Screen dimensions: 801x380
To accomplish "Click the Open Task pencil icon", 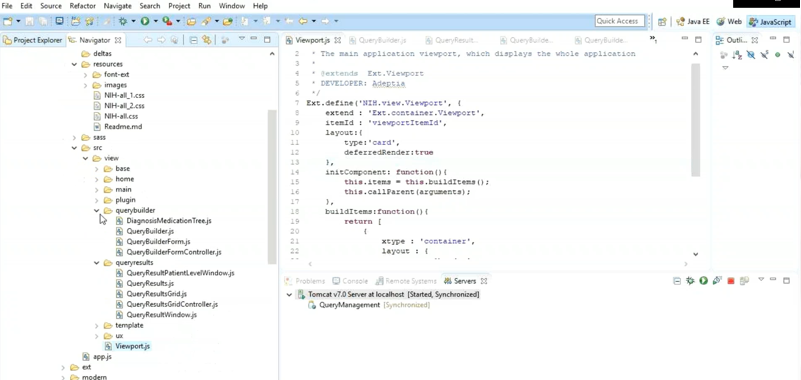I will pos(207,21).
